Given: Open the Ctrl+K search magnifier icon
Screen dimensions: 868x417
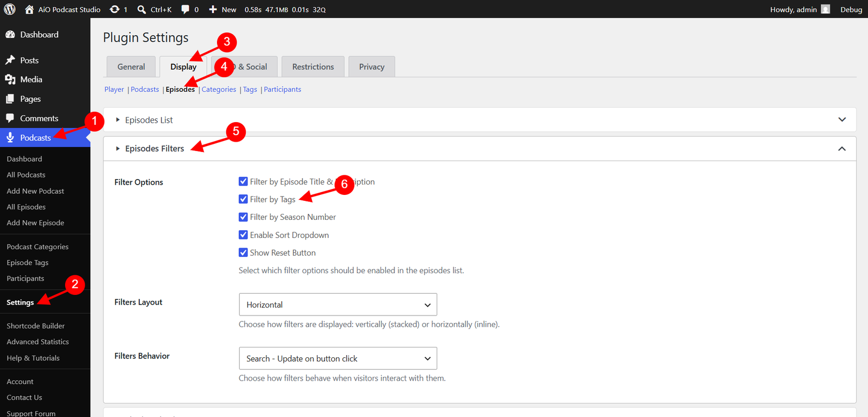Looking at the screenshot, I should pyautogui.click(x=142, y=9).
